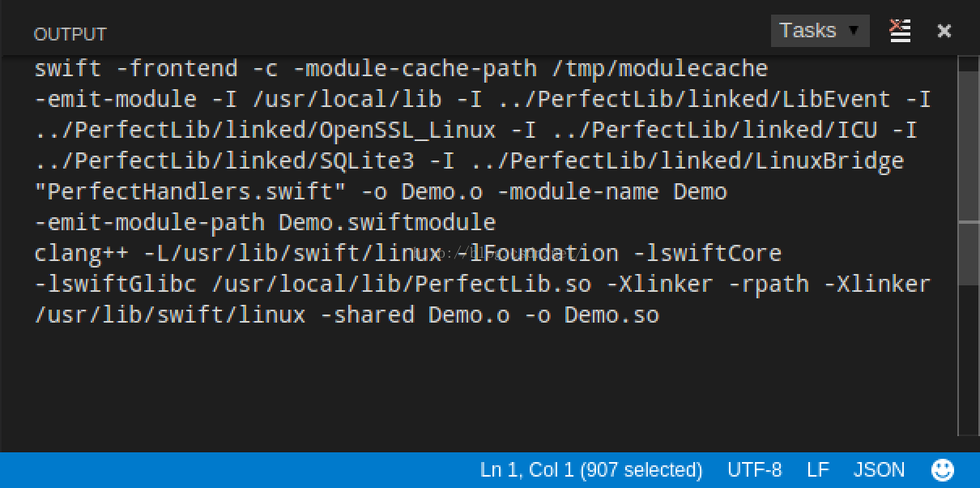Change file encoding via UTF-8 indicator
980x488 pixels.
754,469
